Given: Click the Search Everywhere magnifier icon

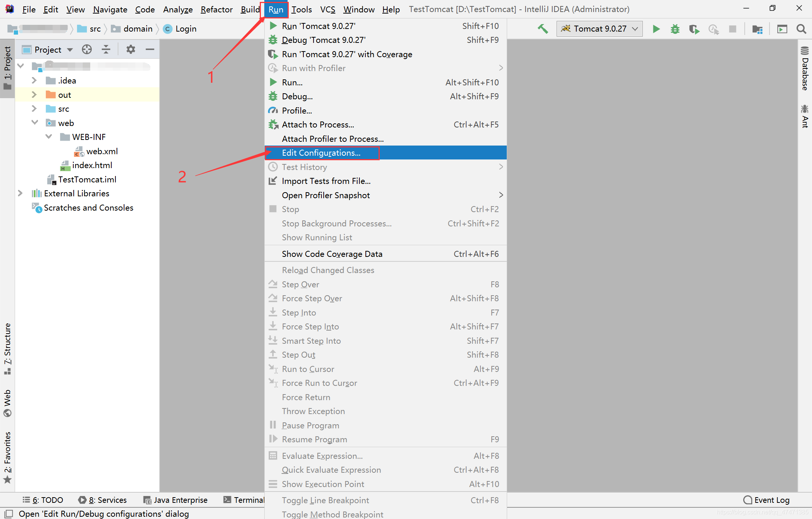Looking at the screenshot, I should tap(801, 29).
